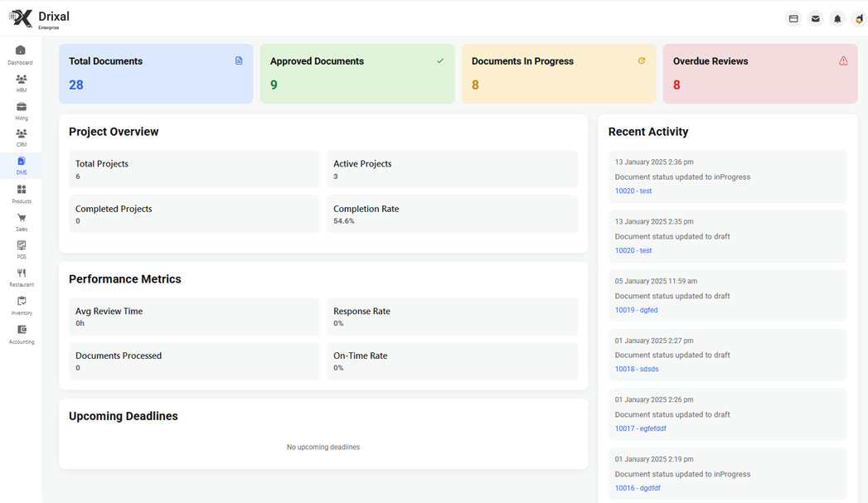This screenshot has height=503, width=868.
Task: Open the user profile avatar
Action: (859, 18)
